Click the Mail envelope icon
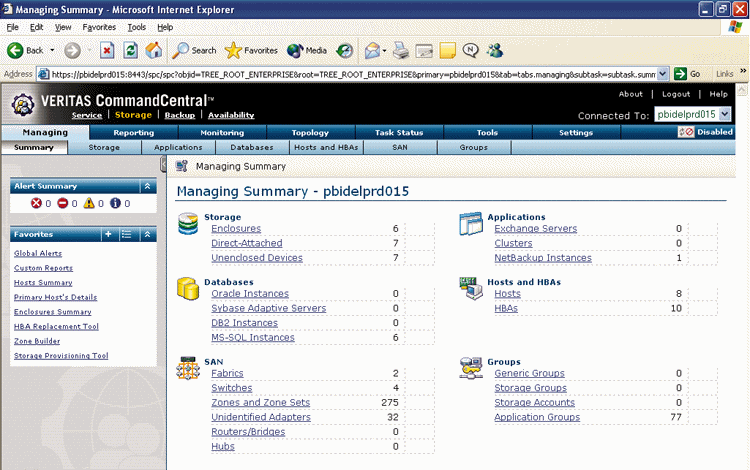This screenshot has width=750, height=470. point(372,50)
